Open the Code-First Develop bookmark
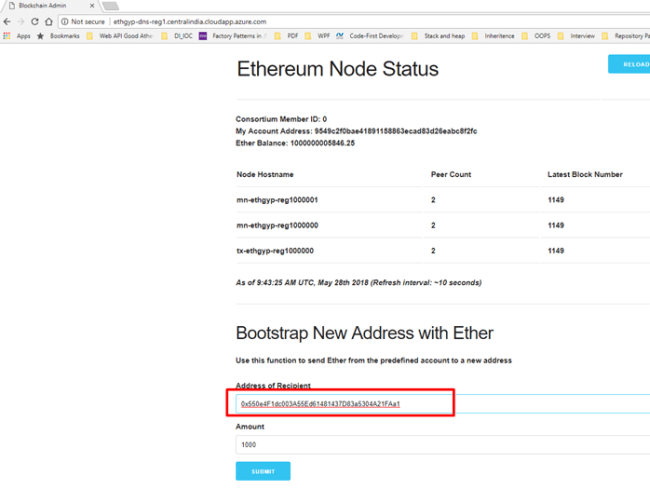650x489 pixels. (372, 36)
